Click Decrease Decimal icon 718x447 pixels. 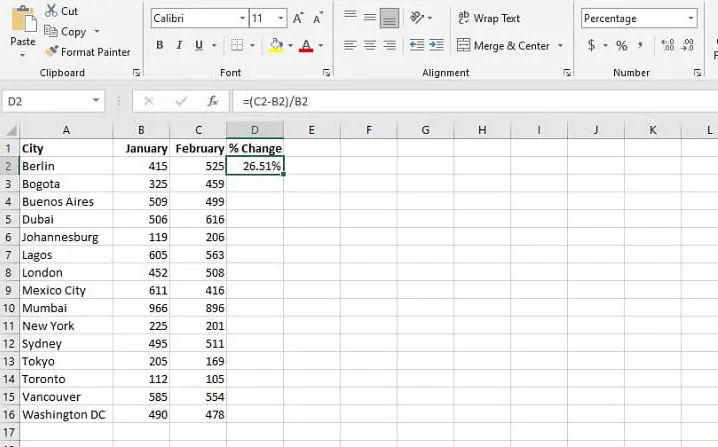687,45
